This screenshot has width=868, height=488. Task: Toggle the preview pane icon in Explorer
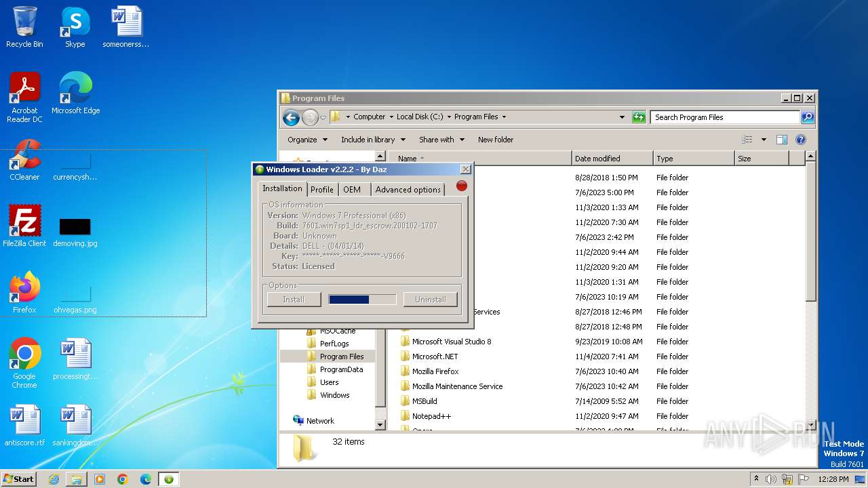(x=781, y=140)
